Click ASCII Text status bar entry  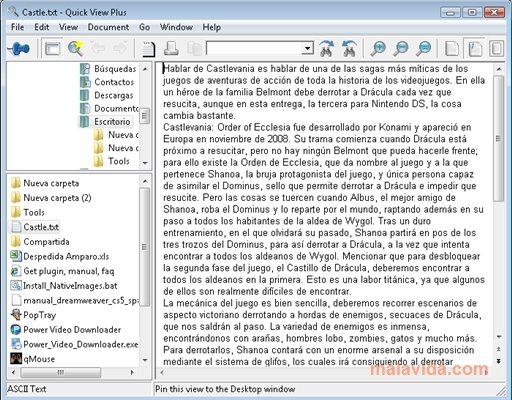(27, 389)
